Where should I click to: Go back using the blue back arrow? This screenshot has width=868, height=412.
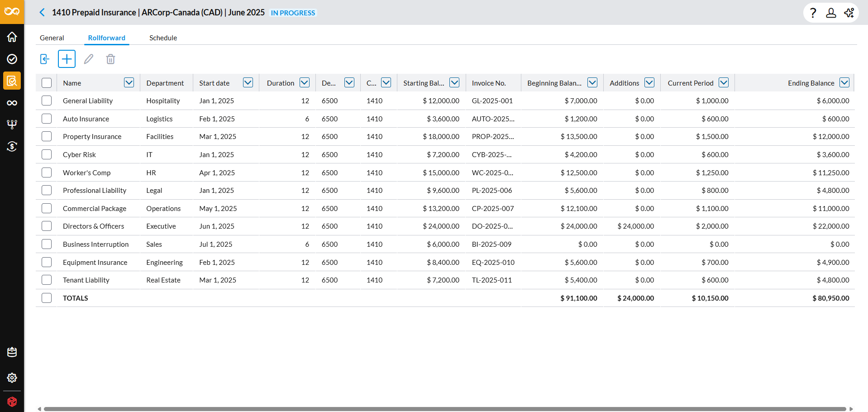point(42,12)
